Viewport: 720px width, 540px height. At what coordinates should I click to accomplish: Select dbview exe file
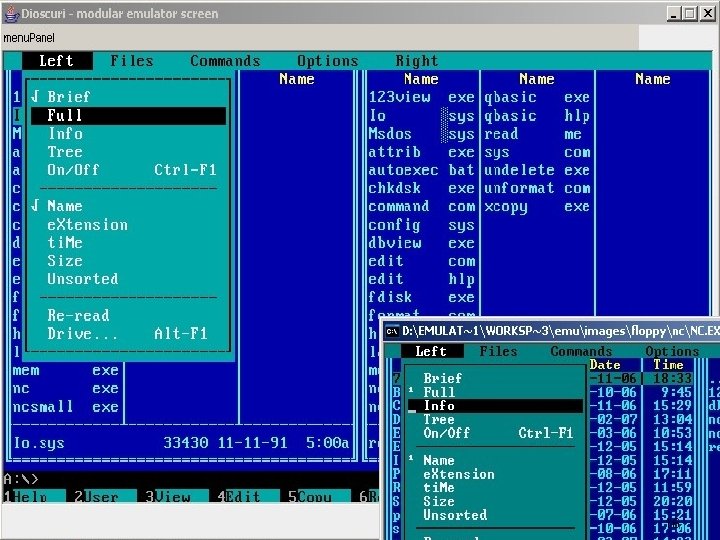(x=422, y=243)
